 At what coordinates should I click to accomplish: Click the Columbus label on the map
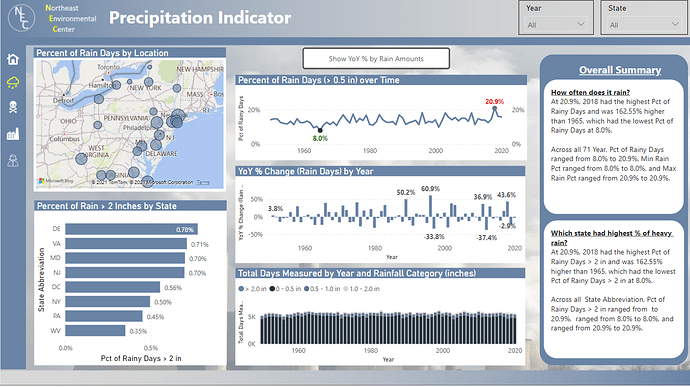(x=65, y=139)
